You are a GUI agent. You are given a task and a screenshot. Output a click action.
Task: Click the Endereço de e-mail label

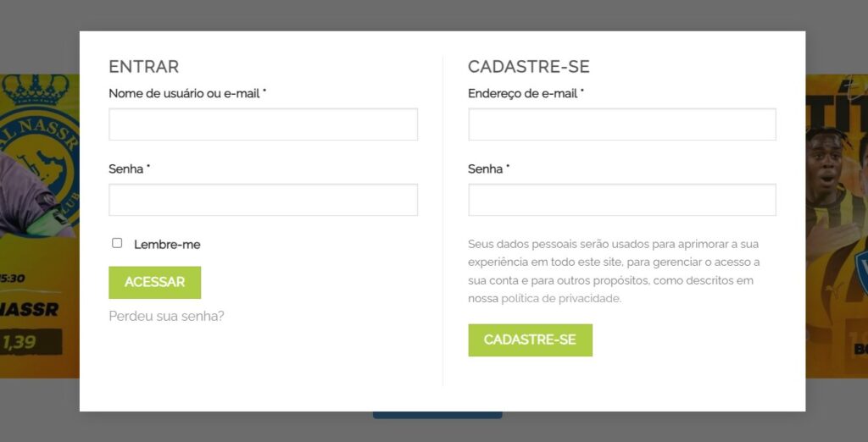point(522,93)
